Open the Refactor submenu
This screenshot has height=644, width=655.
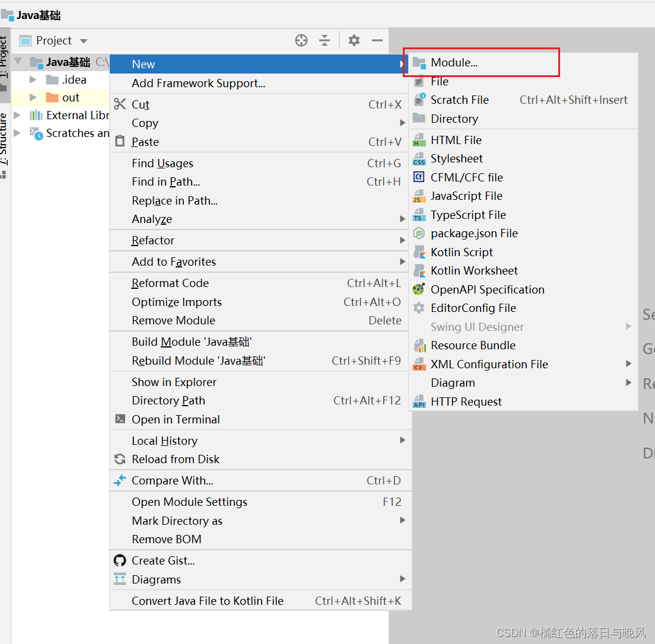pyautogui.click(x=152, y=240)
